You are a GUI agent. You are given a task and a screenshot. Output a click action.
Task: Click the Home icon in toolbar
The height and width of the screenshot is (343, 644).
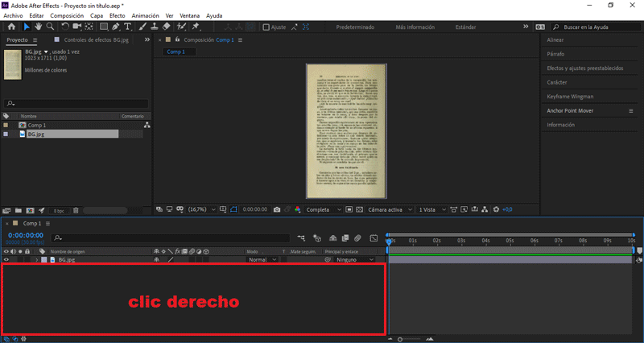(x=11, y=27)
